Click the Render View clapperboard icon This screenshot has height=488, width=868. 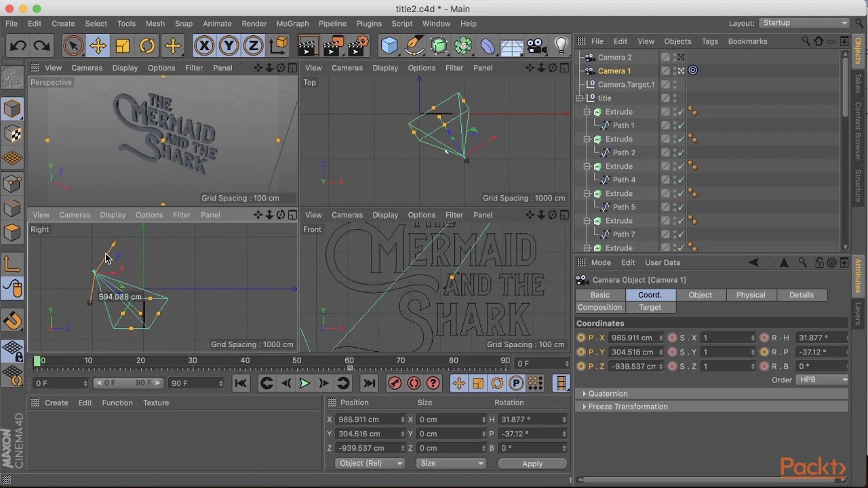pyautogui.click(x=308, y=46)
